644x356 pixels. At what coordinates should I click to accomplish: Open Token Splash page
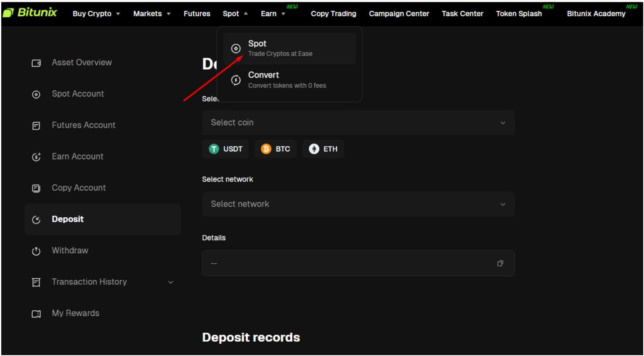coord(519,14)
